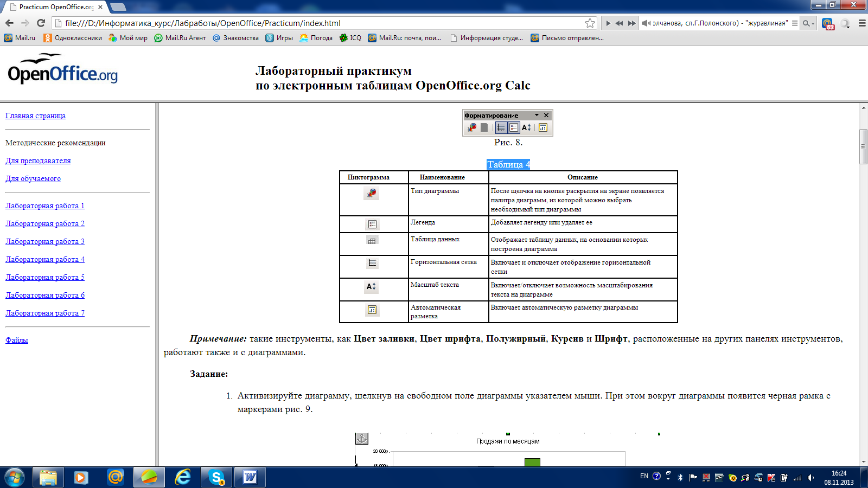This screenshot has height=488, width=868.
Task: Open Лабораторная работа 1
Action: coord(45,206)
